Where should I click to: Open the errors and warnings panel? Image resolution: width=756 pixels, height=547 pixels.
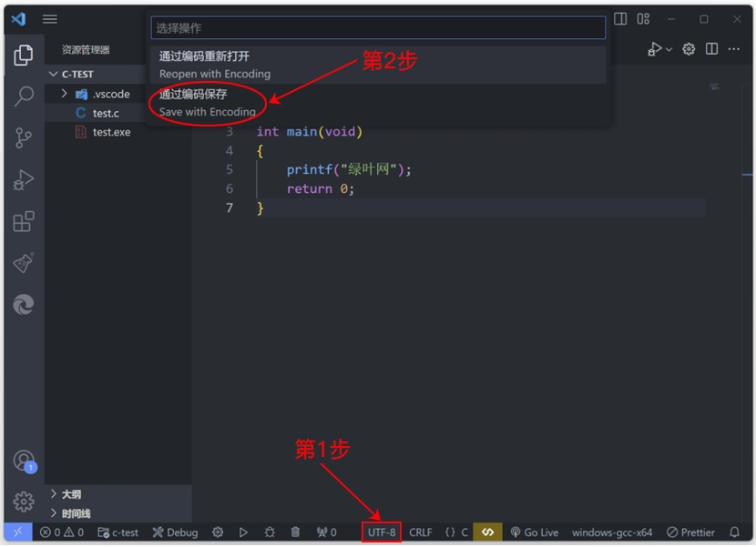tap(61, 532)
